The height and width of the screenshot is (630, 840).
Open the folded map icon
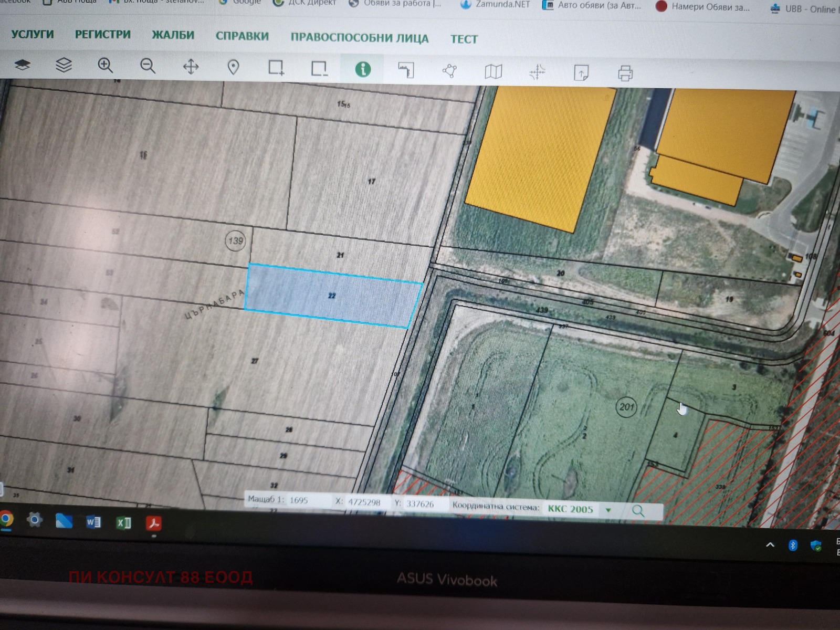point(493,71)
